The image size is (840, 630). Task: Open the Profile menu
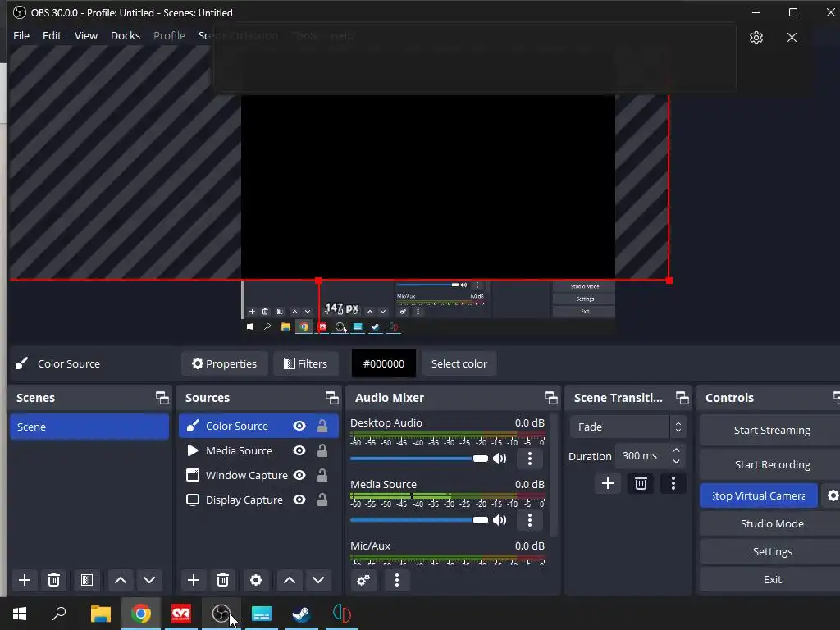169,36
